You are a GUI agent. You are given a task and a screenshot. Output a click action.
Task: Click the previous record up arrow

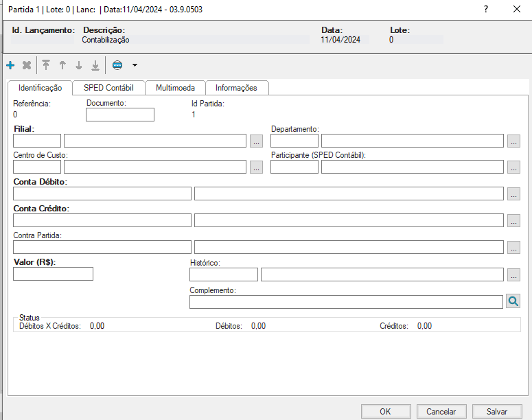pos(62,65)
